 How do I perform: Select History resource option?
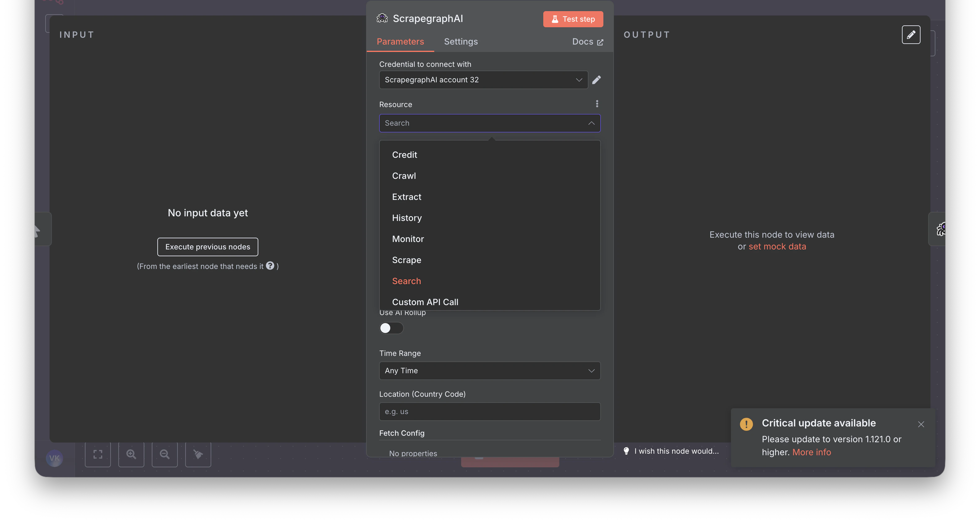(490, 218)
